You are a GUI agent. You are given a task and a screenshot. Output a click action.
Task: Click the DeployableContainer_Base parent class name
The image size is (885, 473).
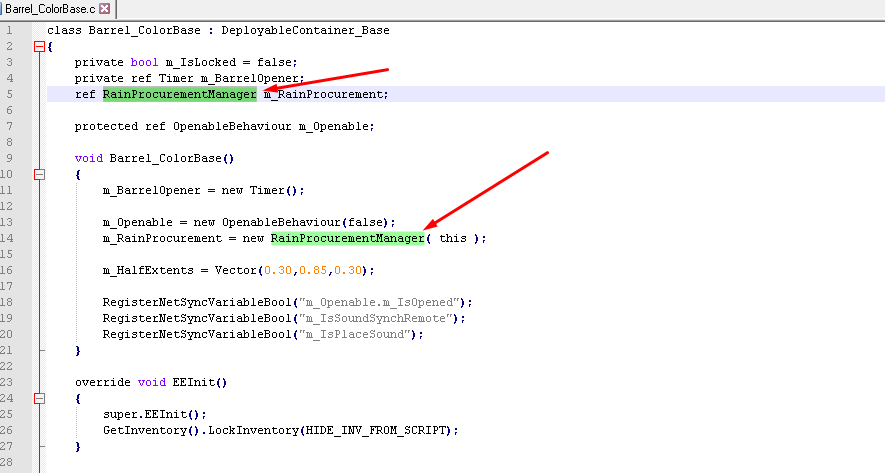(x=305, y=30)
